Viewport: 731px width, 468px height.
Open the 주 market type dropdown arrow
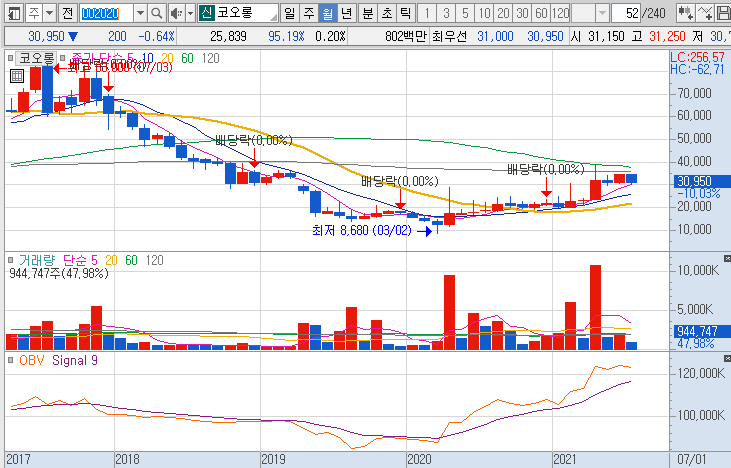pyautogui.click(x=49, y=13)
